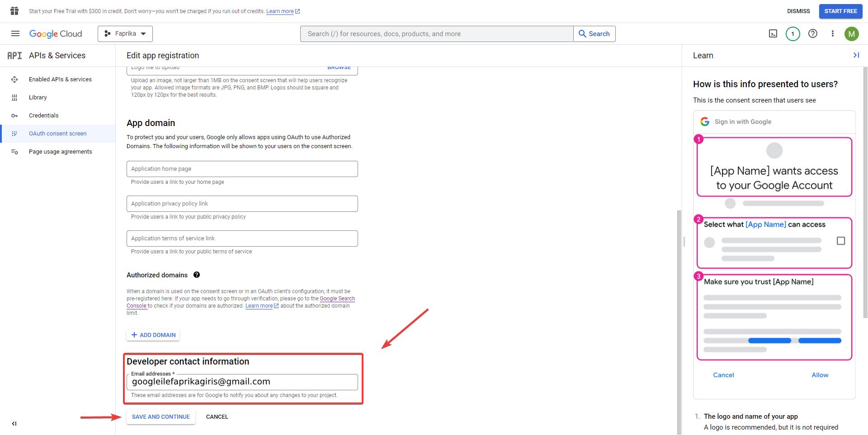Click the APIs & Services heading

pos(57,56)
